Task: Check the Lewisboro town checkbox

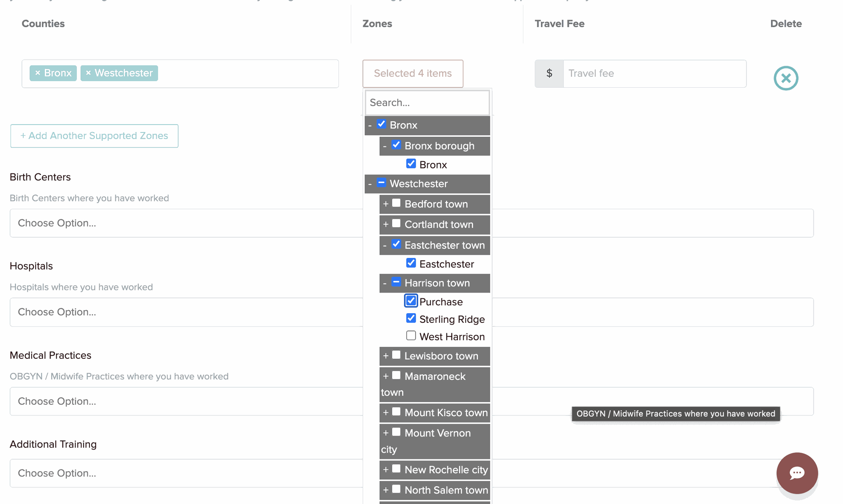Action: [396, 355]
